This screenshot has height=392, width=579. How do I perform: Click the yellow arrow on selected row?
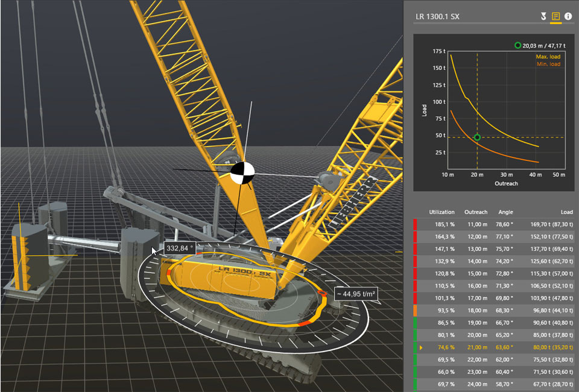(x=421, y=348)
